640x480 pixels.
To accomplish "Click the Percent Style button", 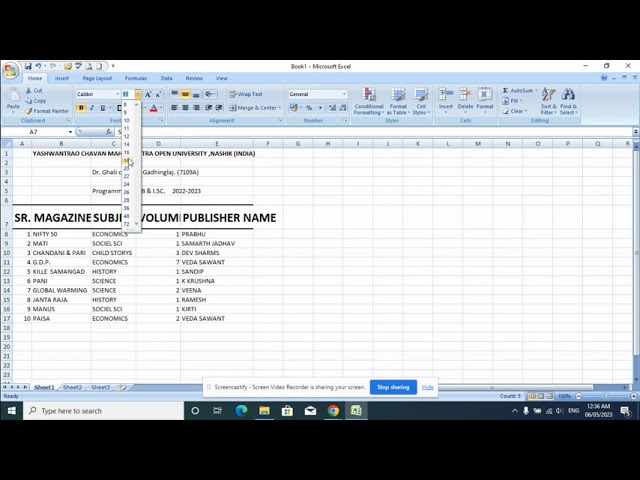I will coord(309,108).
